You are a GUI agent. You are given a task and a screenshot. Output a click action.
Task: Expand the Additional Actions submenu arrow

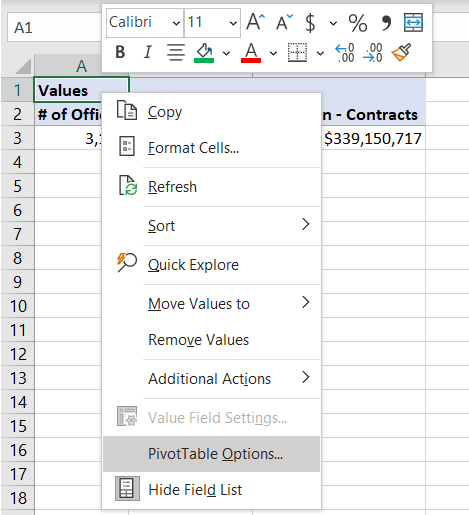coord(306,377)
